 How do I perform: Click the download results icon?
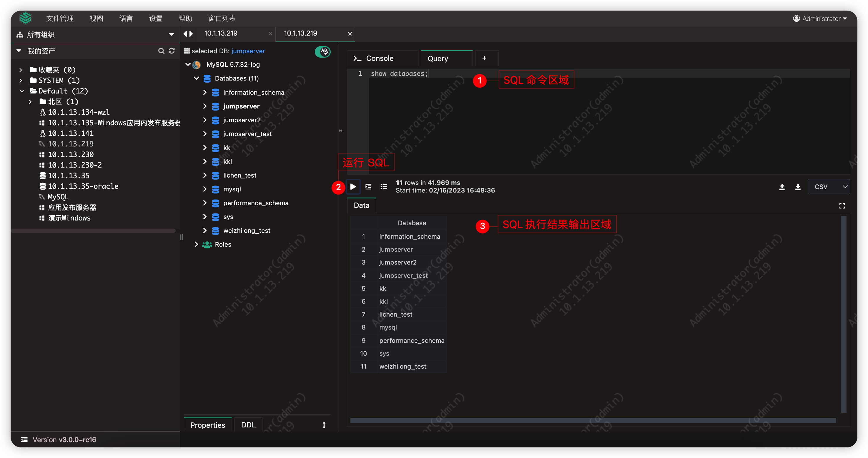pyautogui.click(x=798, y=187)
